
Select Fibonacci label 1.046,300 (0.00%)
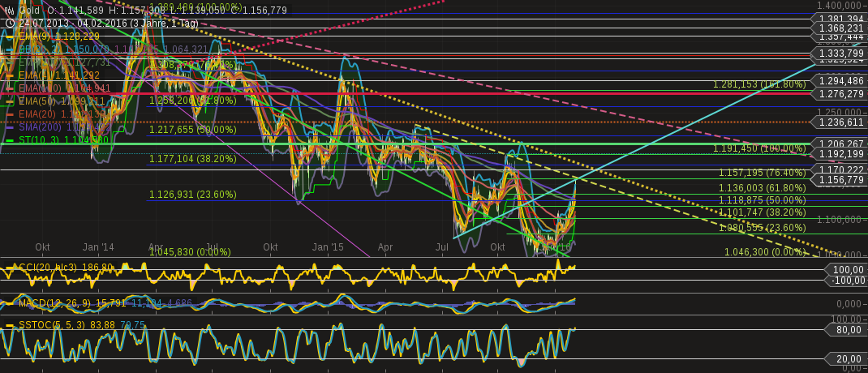(765, 252)
